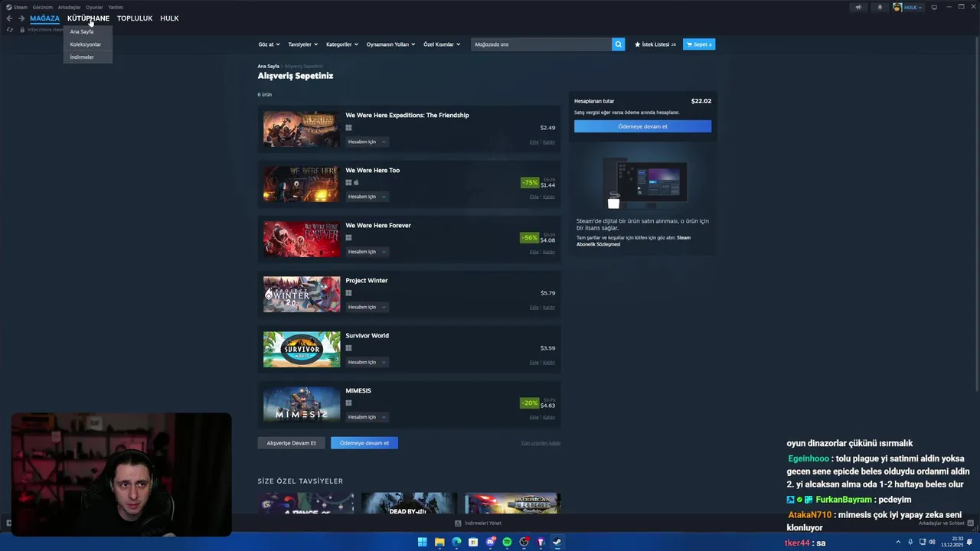
Task: Click Tüm ürünleri kaldır link
Action: pyautogui.click(x=541, y=443)
